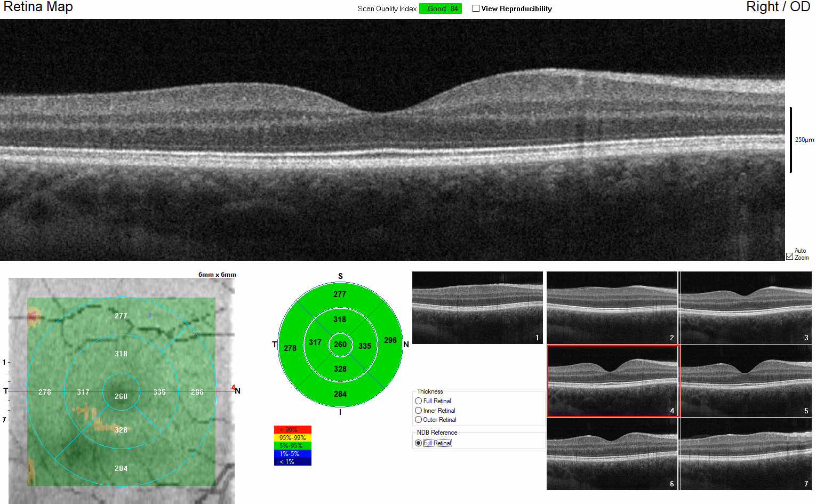The width and height of the screenshot is (816, 504).
Task: Select the Full Retinal thickness radio button
Action: pos(418,401)
